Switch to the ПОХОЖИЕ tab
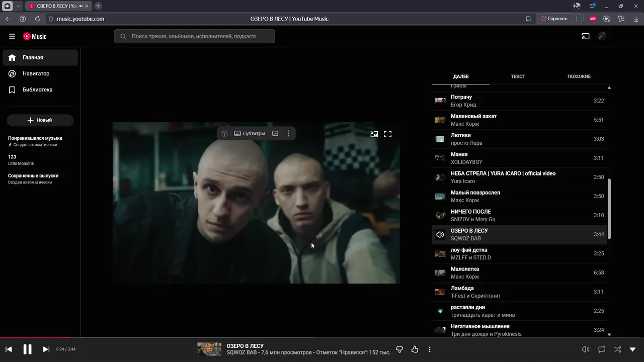This screenshot has height=362, width=644. pos(579,76)
